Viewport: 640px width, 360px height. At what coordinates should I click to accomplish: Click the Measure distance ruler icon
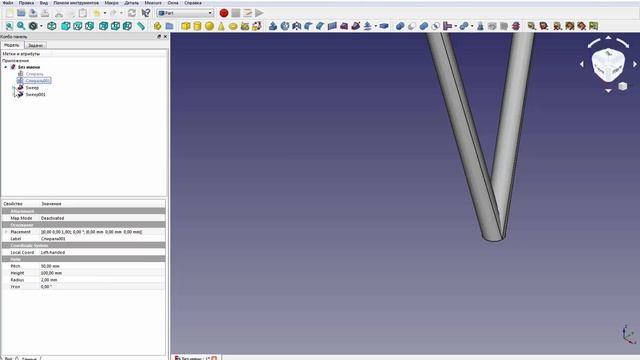tap(141, 26)
